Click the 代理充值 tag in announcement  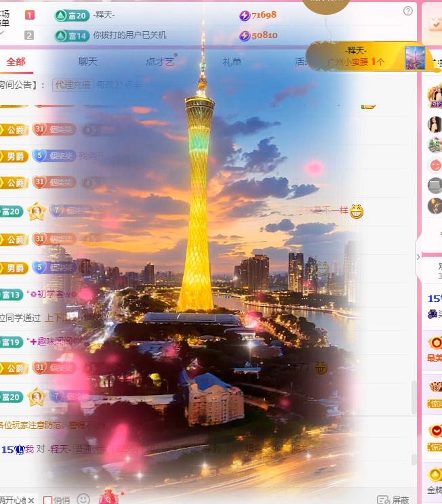pyautogui.click(x=73, y=85)
